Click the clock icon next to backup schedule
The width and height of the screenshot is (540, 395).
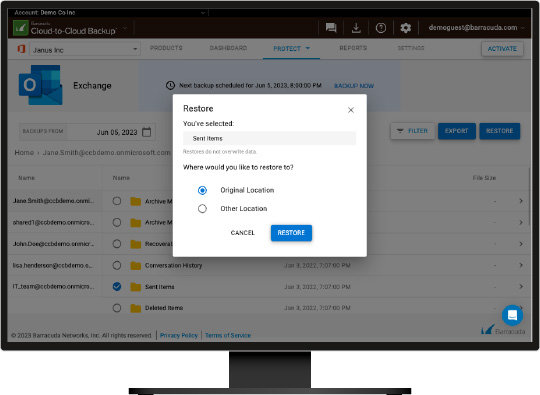point(170,85)
